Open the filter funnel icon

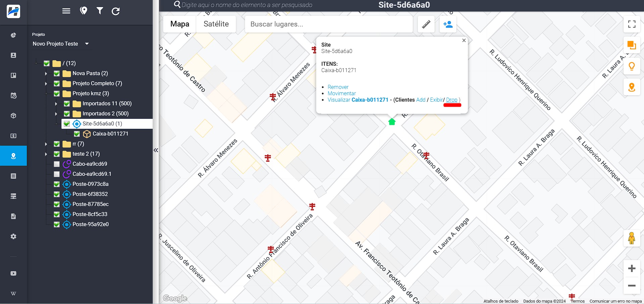(x=100, y=11)
